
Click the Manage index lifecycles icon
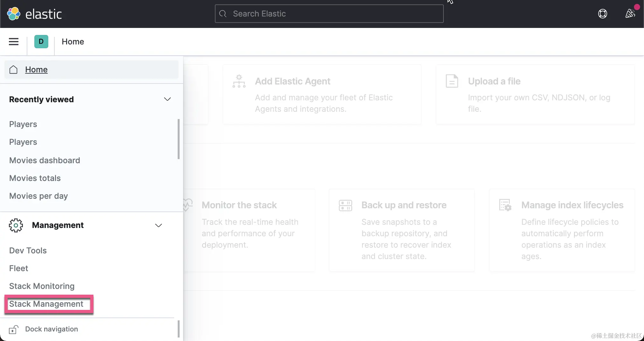click(x=505, y=205)
